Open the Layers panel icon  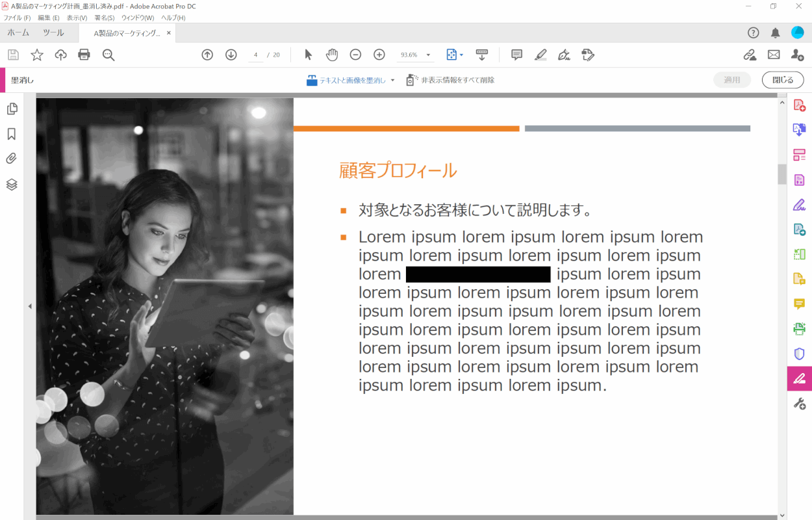pyautogui.click(x=12, y=185)
